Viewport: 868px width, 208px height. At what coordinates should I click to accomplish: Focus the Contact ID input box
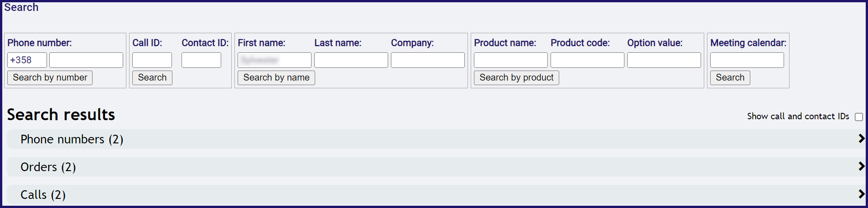coord(201,60)
